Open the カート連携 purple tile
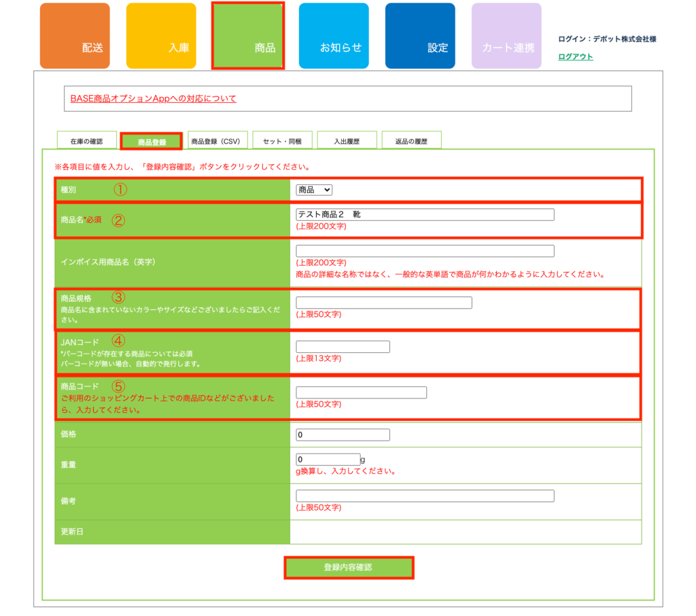Image resolution: width=696 pixels, height=616 pixels. coord(506,36)
